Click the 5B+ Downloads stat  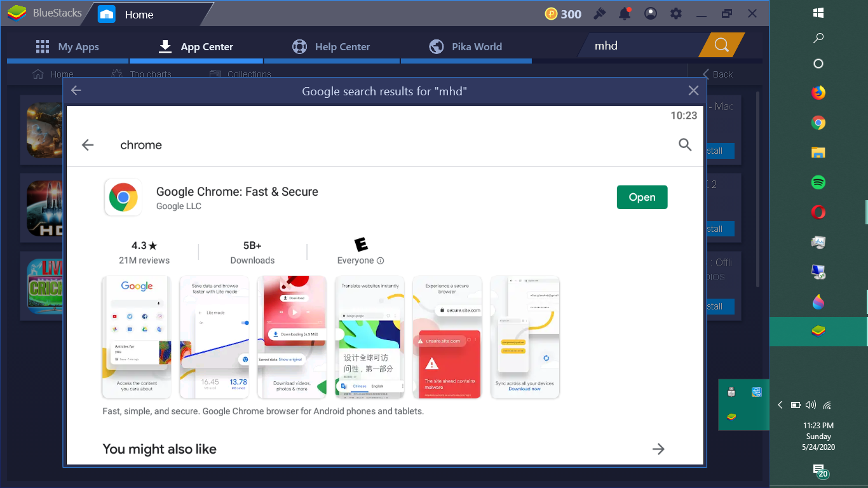252,252
